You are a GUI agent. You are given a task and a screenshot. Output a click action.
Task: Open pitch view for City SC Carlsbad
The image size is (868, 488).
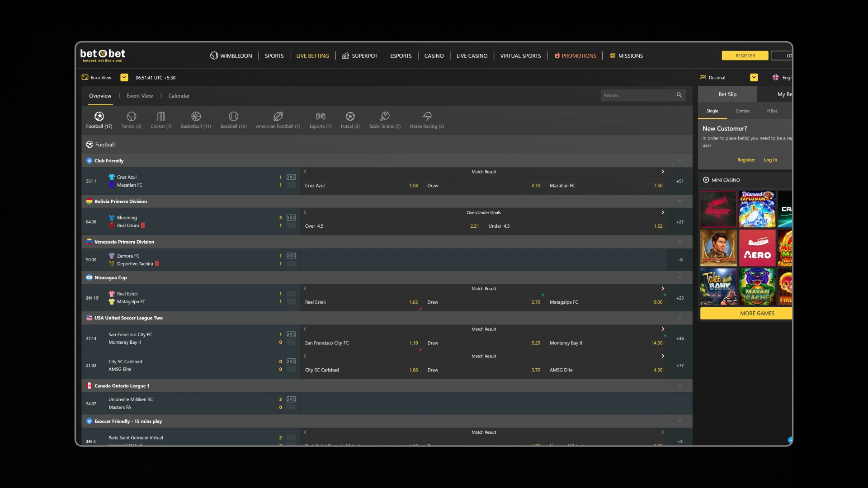point(291,361)
